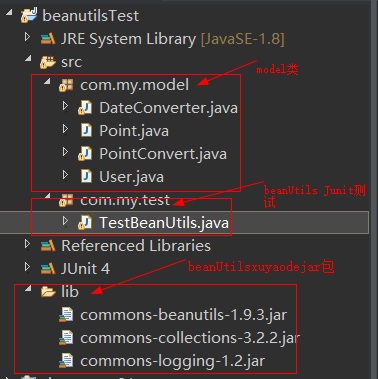This screenshot has width=378, height=379.
Task: Collapse the src folder node
Action: click(x=28, y=59)
